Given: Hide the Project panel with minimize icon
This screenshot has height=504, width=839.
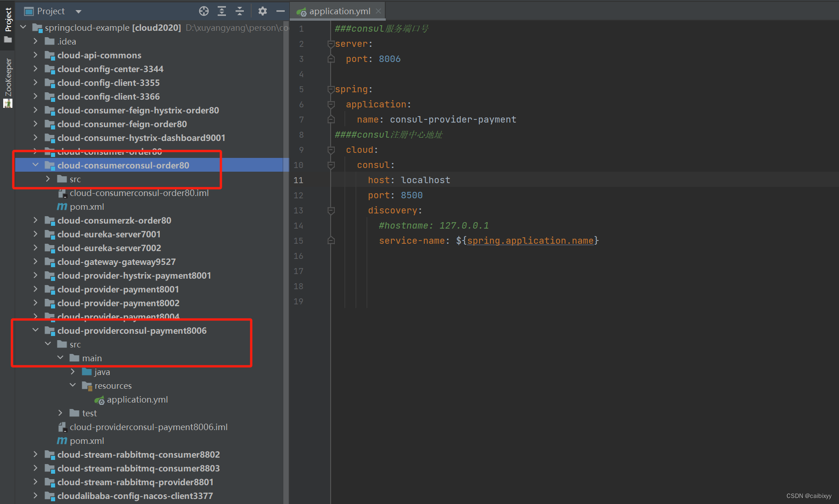Looking at the screenshot, I should 280,11.
